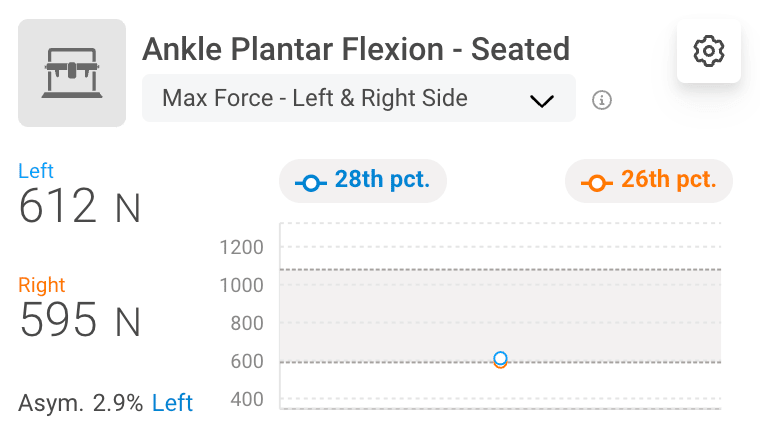Click the Asym. 2.9% value

pos(80,403)
